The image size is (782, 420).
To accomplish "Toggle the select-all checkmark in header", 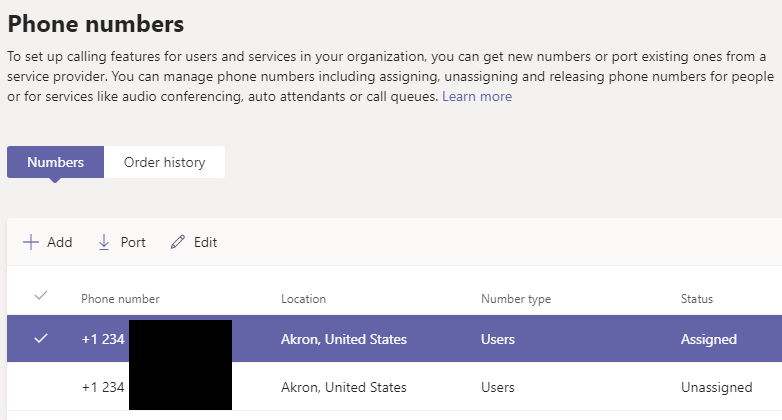I will point(41,296).
